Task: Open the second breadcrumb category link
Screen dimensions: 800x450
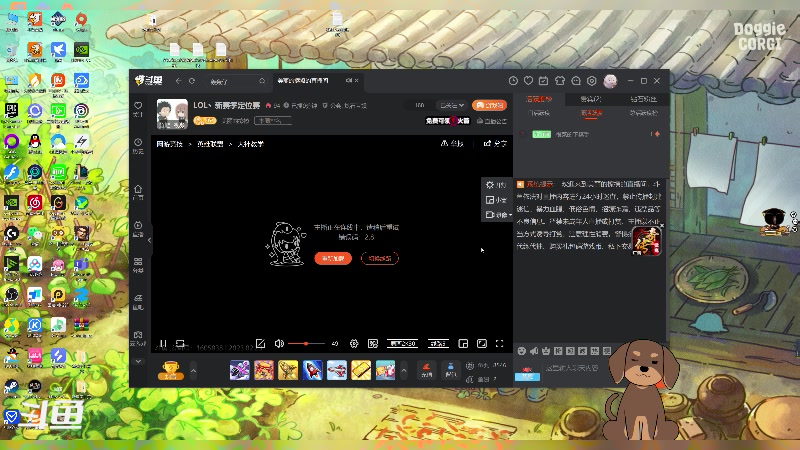Action: pyautogui.click(x=210, y=144)
